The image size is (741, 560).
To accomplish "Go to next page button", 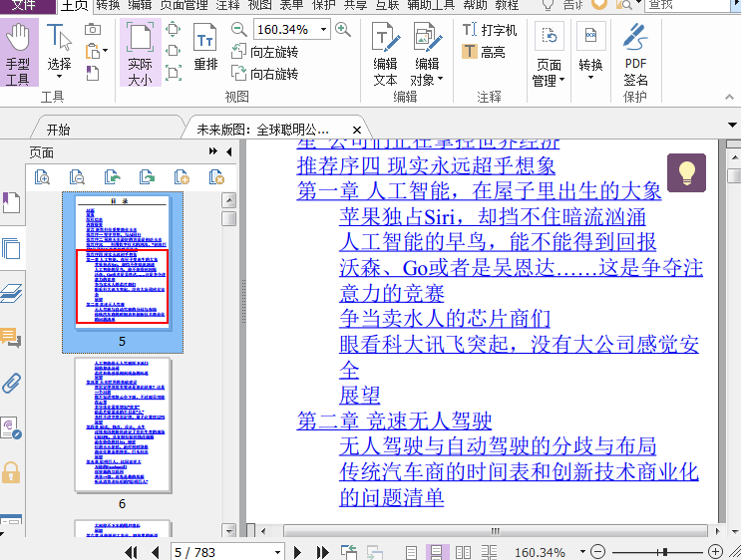I will (297, 551).
